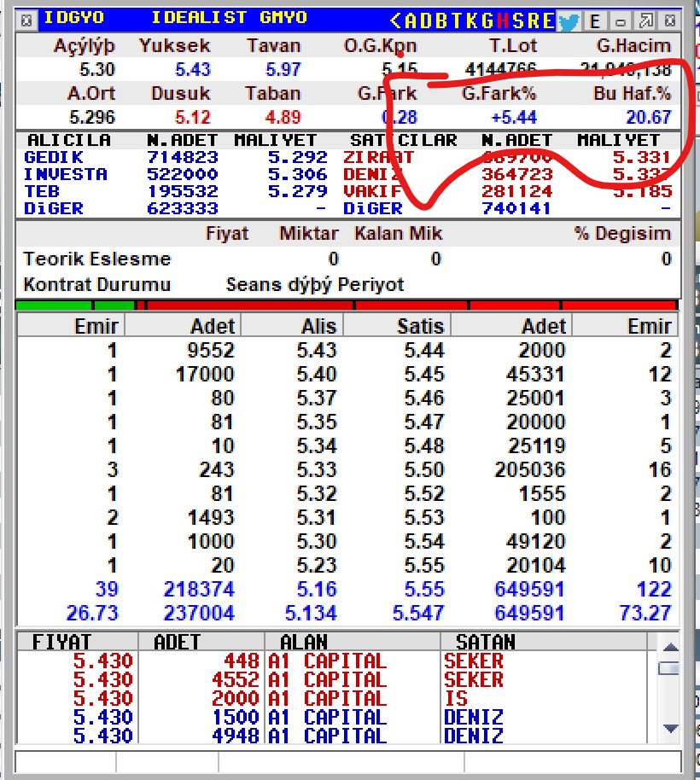Click the blue Twitter bird icon
The height and width of the screenshot is (780, 700).
tap(569, 21)
